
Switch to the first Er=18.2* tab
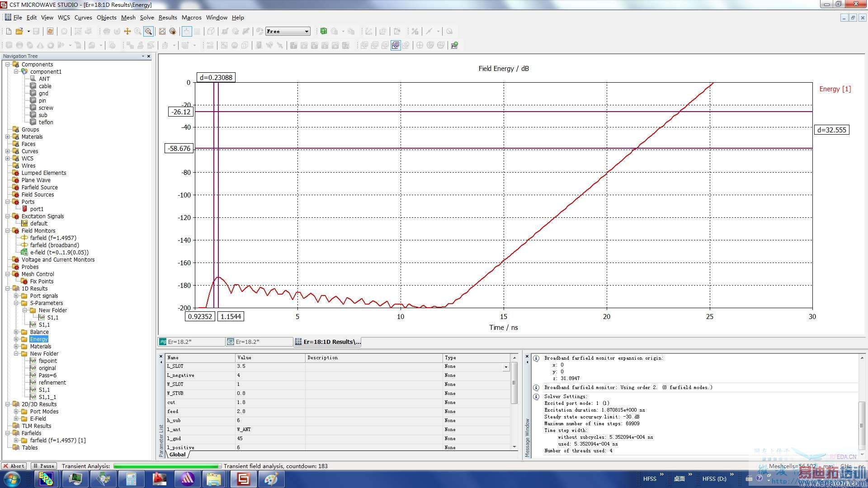[x=191, y=342]
